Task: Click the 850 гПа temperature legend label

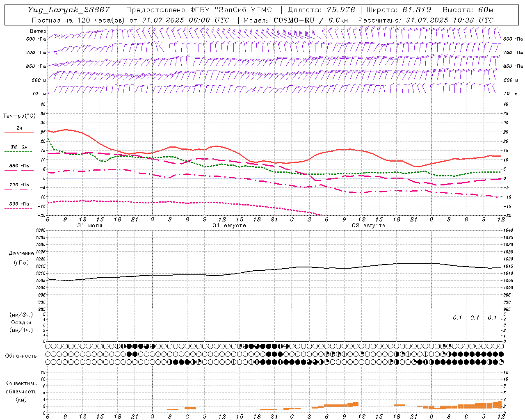Action: coord(19,166)
